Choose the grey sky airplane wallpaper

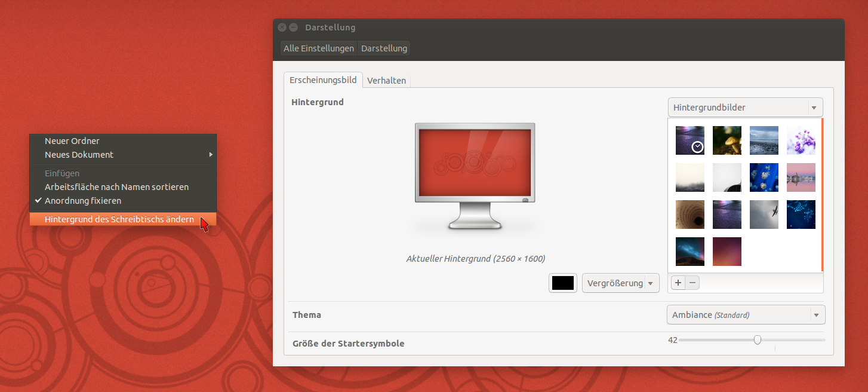[x=764, y=215]
